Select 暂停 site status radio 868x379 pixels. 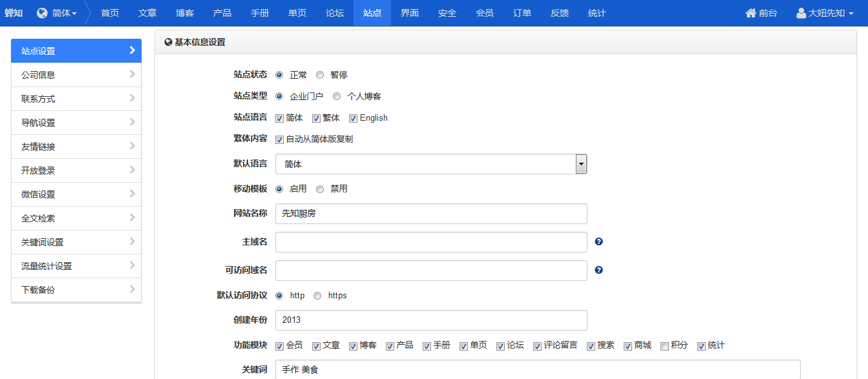[x=320, y=75]
